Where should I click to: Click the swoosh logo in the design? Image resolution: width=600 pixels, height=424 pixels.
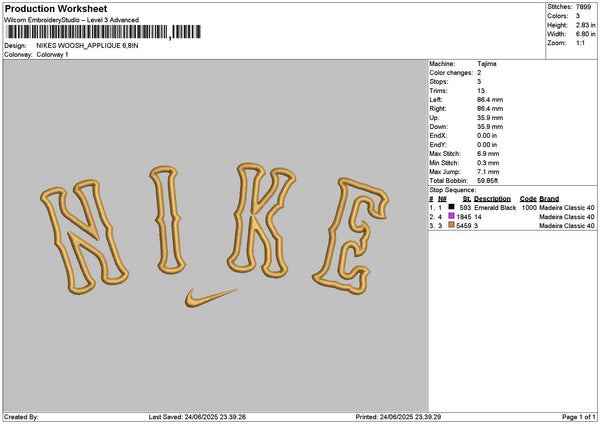pyautogui.click(x=211, y=298)
